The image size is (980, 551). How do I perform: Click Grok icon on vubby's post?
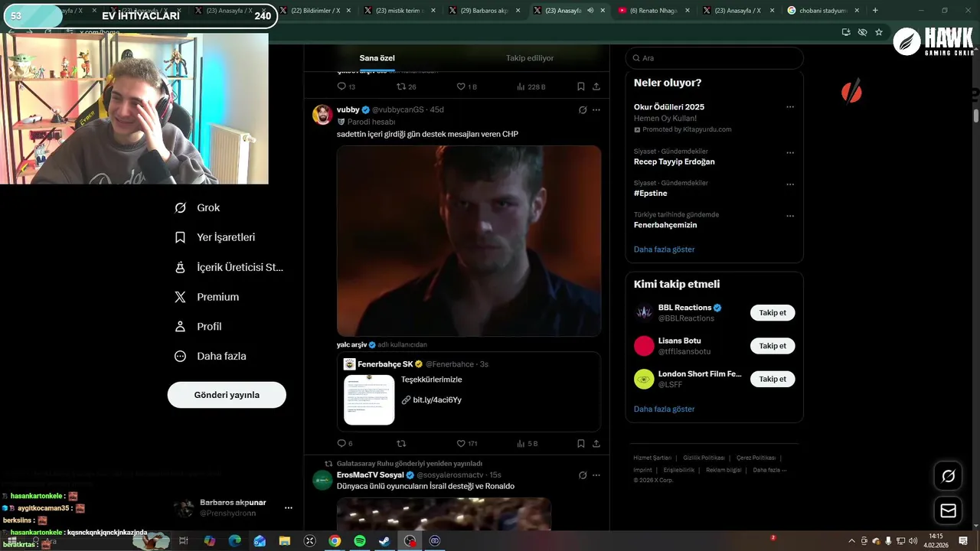point(583,109)
